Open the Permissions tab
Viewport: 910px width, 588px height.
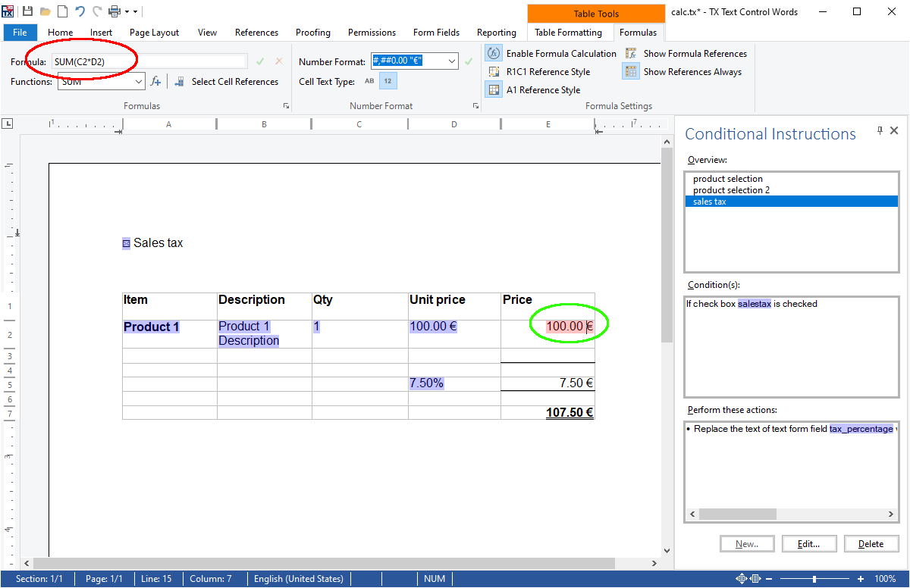point(372,33)
